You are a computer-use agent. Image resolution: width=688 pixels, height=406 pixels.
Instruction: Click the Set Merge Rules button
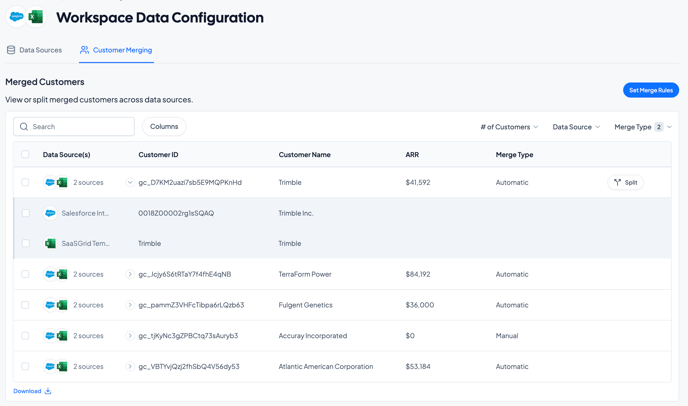click(650, 90)
